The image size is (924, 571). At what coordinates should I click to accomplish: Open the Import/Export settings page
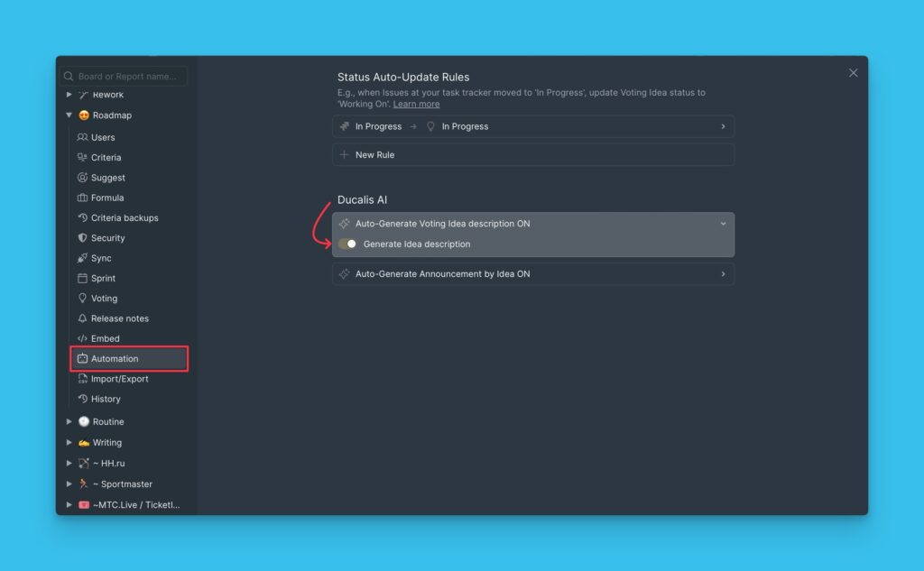tap(119, 379)
